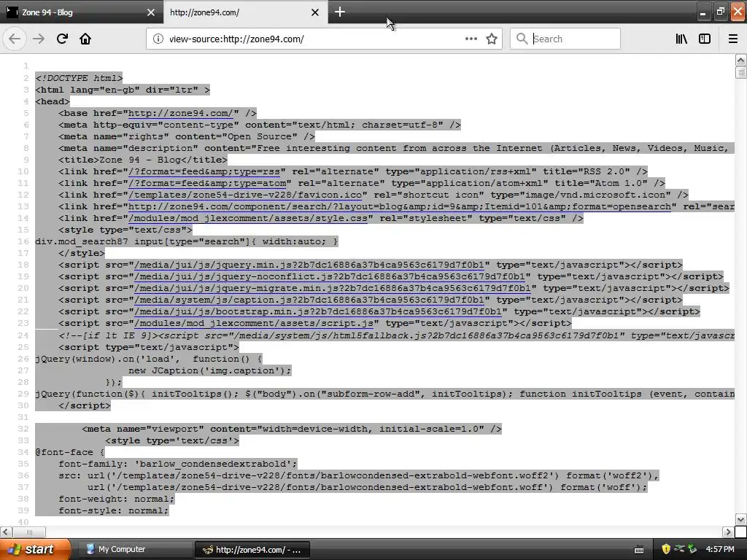Image resolution: width=747 pixels, height=560 pixels.
Task: Click the font-family barlow_condensedextrabold line
Action: 178,464
